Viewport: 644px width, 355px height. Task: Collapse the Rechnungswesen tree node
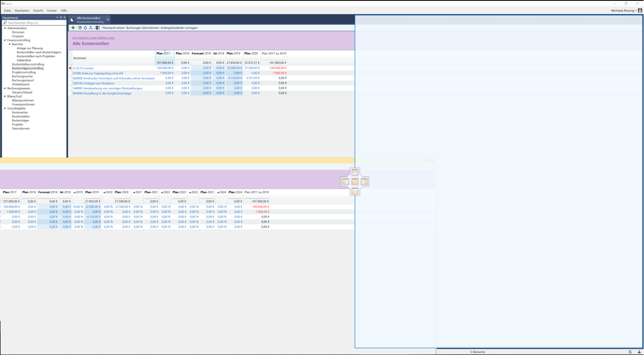[x=5, y=88]
